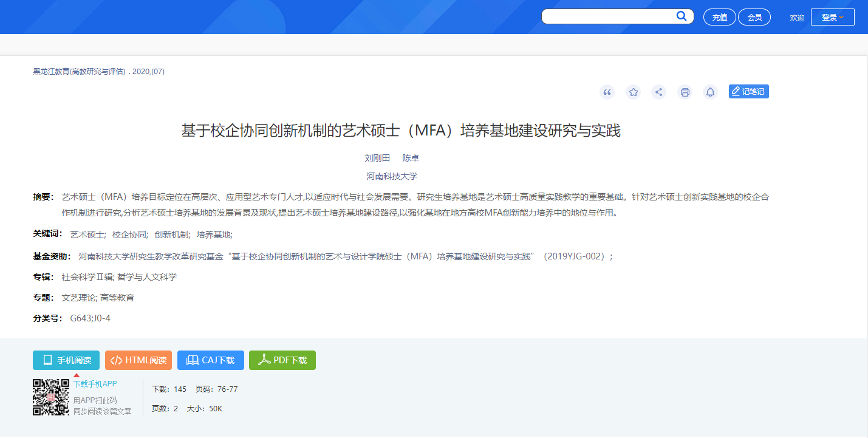
Task: Click the 专辑 value 社会科学Ⅱ辑
Action: pos(87,277)
